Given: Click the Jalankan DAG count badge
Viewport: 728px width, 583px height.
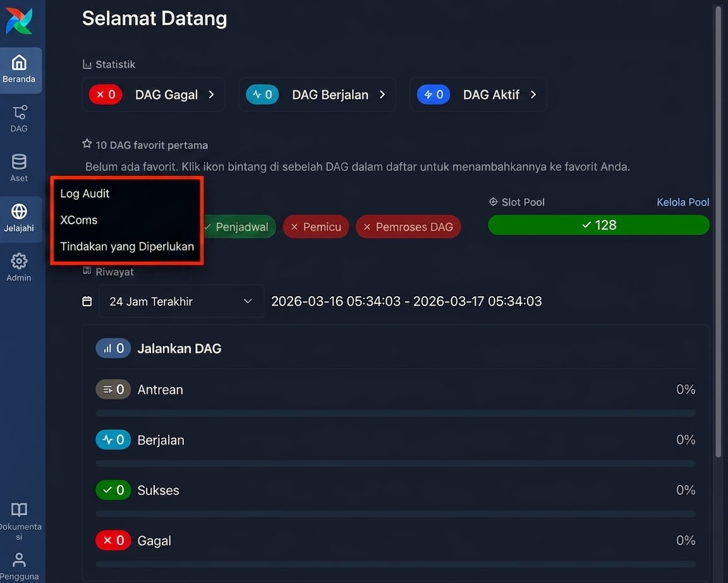Looking at the screenshot, I should 113,348.
